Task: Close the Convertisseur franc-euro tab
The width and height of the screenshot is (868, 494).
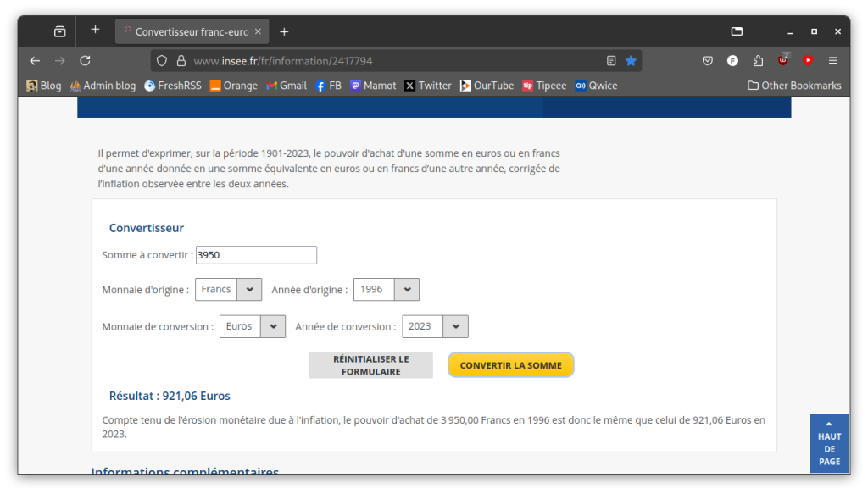Action: tap(258, 31)
